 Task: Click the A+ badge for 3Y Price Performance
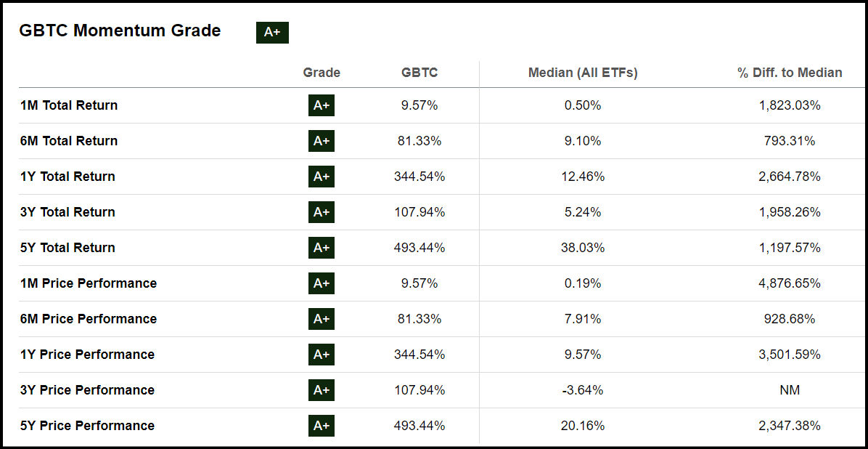[x=322, y=390]
